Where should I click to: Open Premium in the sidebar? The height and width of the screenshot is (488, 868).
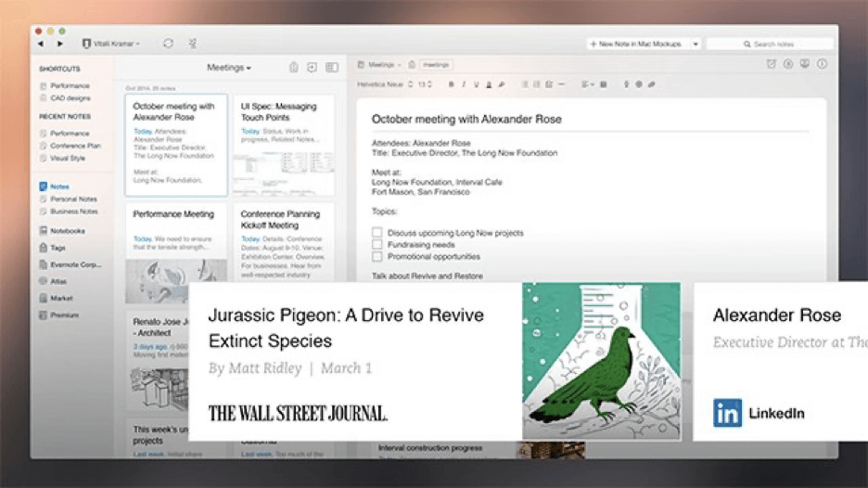pyautogui.click(x=59, y=315)
